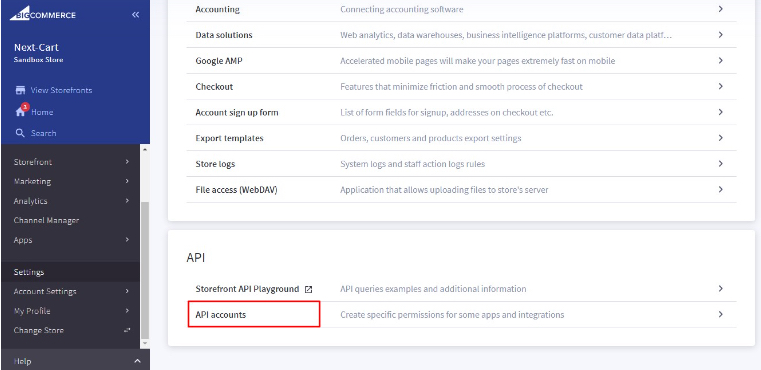Click the View Storefronts store icon
761x370 pixels.
click(20, 90)
